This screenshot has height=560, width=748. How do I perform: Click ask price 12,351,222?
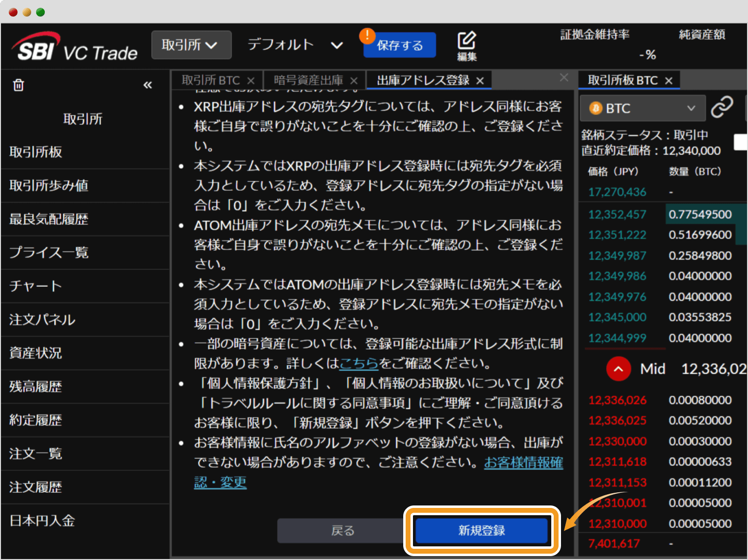(x=617, y=235)
